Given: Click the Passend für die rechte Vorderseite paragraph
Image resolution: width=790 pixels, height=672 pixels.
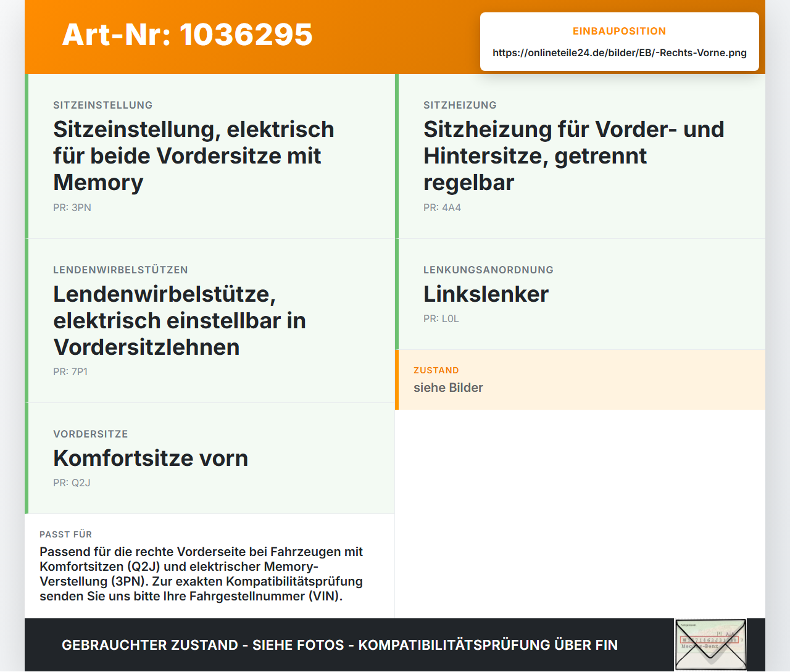Looking at the screenshot, I should click(201, 574).
